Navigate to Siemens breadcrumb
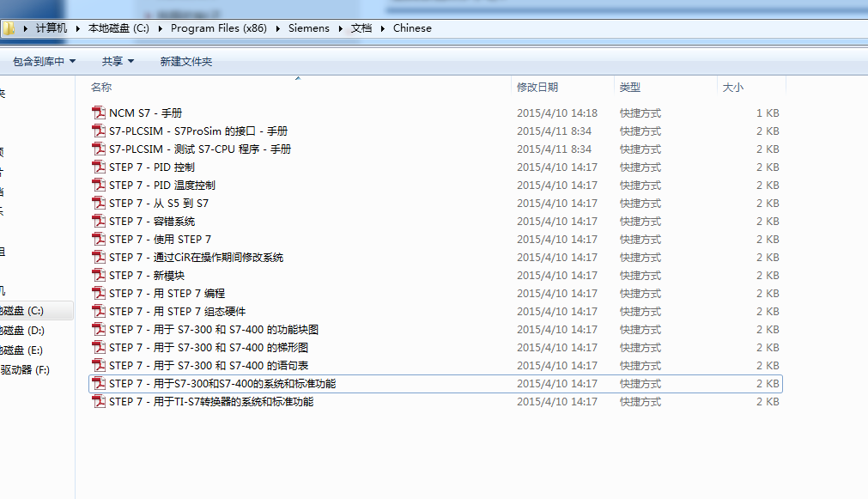868x499 pixels. [x=309, y=28]
